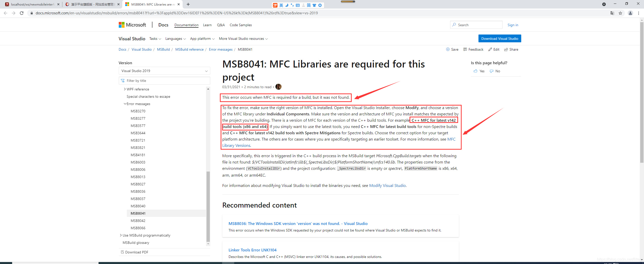This screenshot has width=644, height=264.
Task: Click the Docs breadcrumb link
Action: point(122,49)
